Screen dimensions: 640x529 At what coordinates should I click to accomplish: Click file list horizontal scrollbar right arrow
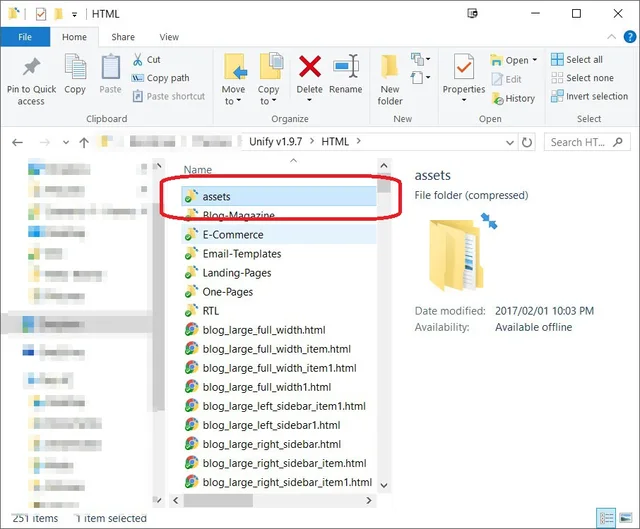click(369, 500)
